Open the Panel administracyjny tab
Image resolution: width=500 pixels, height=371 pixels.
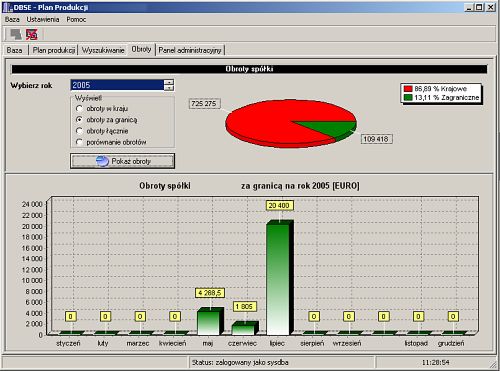pyautogui.click(x=190, y=50)
